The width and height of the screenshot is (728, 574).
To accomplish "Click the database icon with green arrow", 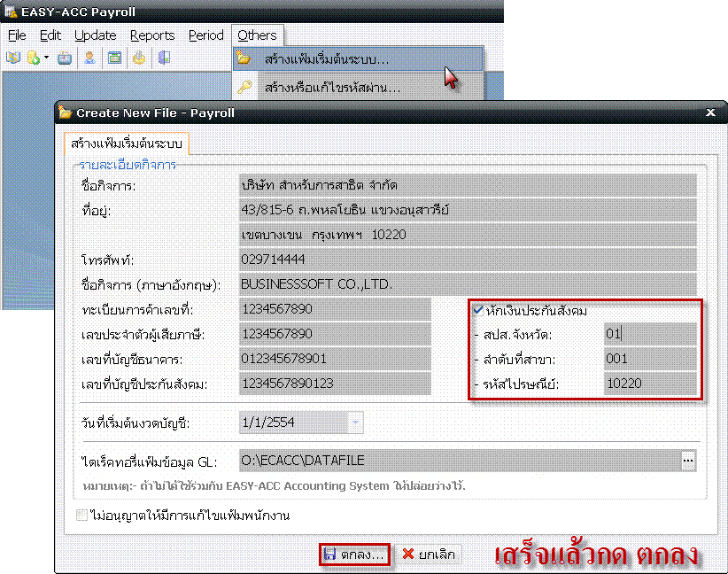I will (x=33, y=58).
